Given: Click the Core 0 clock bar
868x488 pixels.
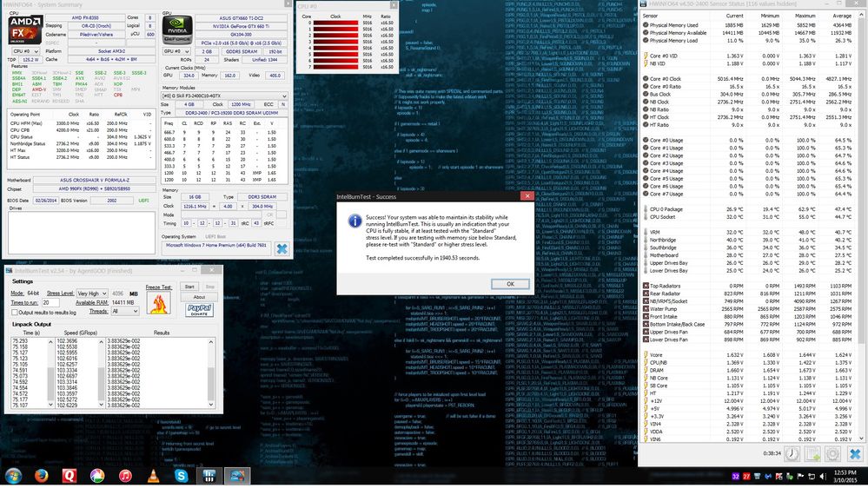Looking at the screenshot, I should (x=335, y=23).
